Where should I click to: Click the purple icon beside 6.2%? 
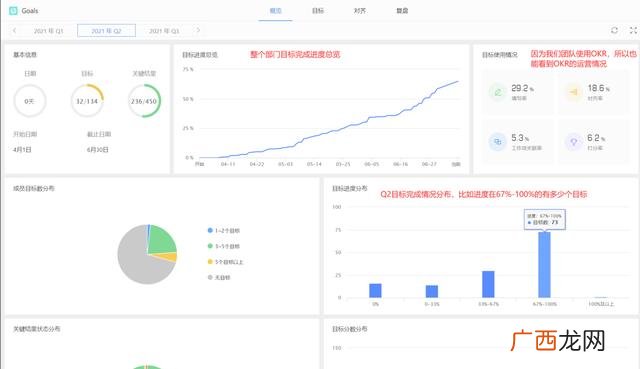573,142
